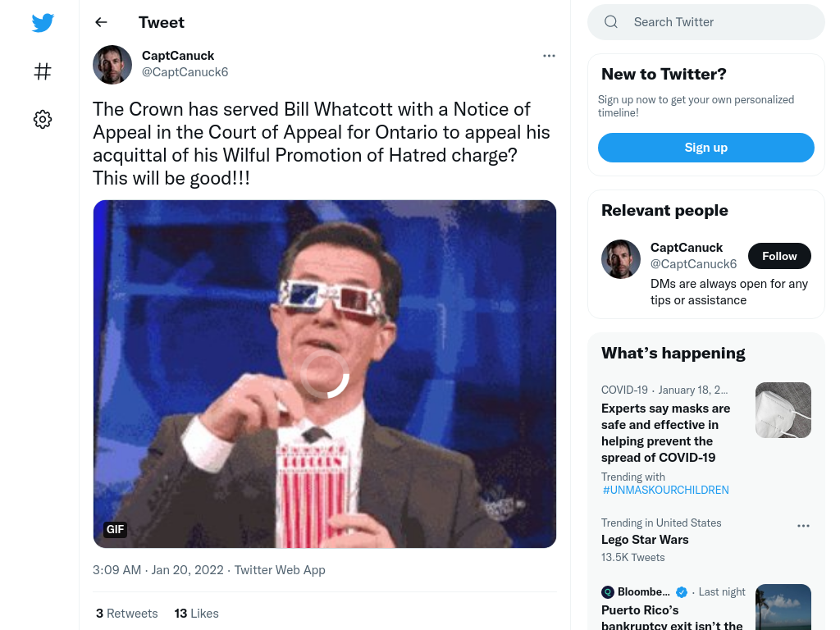Open the Lego Star Wars trend
The width and height of the screenshot is (840, 630).
point(645,540)
